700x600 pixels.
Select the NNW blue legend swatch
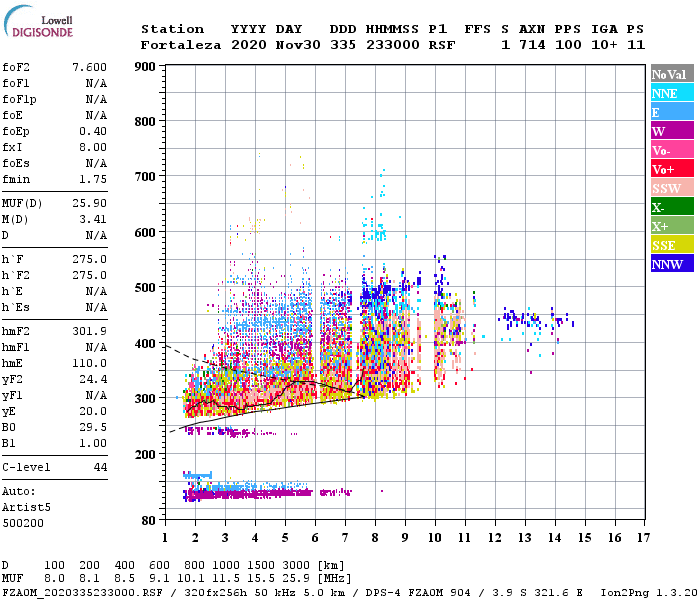point(672,264)
